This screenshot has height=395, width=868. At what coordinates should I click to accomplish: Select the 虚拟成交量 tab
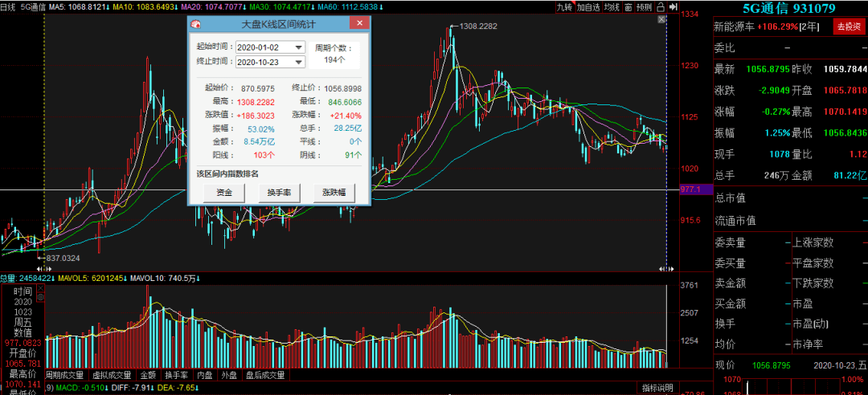coord(113,375)
